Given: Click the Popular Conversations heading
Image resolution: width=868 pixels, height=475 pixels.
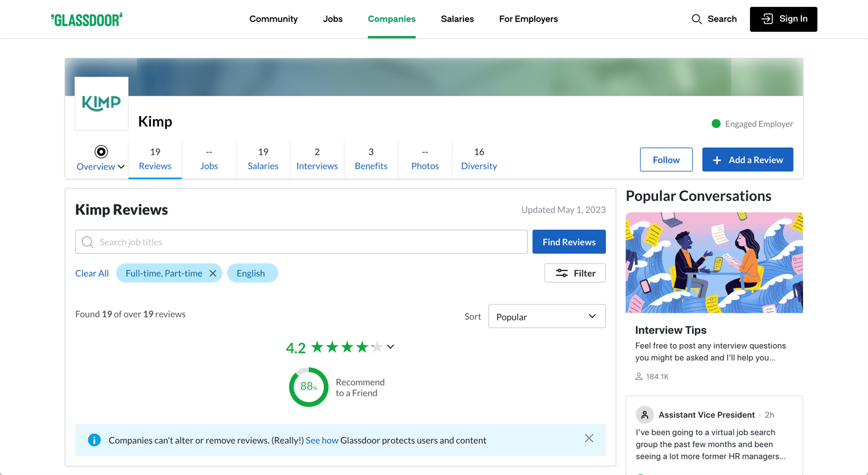Looking at the screenshot, I should pyautogui.click(x=698, y=196).
